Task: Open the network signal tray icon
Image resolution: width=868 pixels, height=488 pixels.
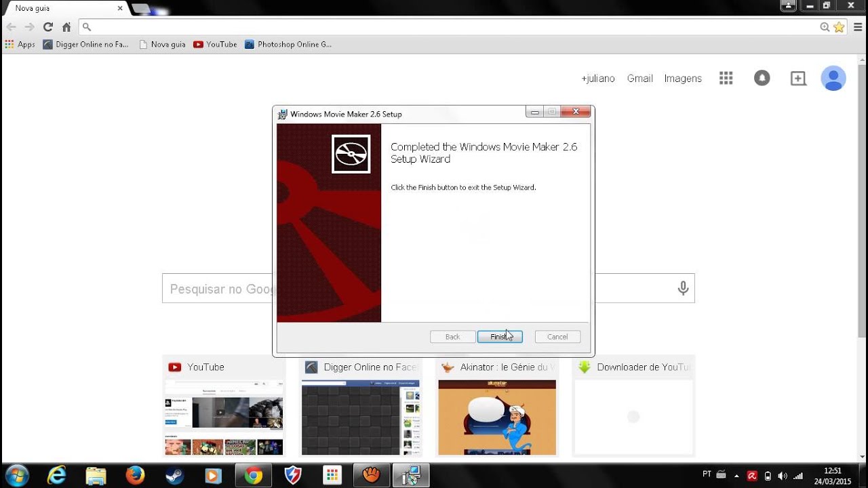Action: tap(798, 476)
